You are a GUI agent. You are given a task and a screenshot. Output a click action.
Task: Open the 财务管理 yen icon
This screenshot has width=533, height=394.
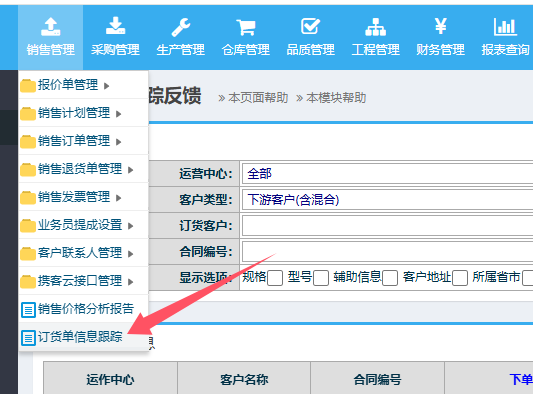point(441,26)
